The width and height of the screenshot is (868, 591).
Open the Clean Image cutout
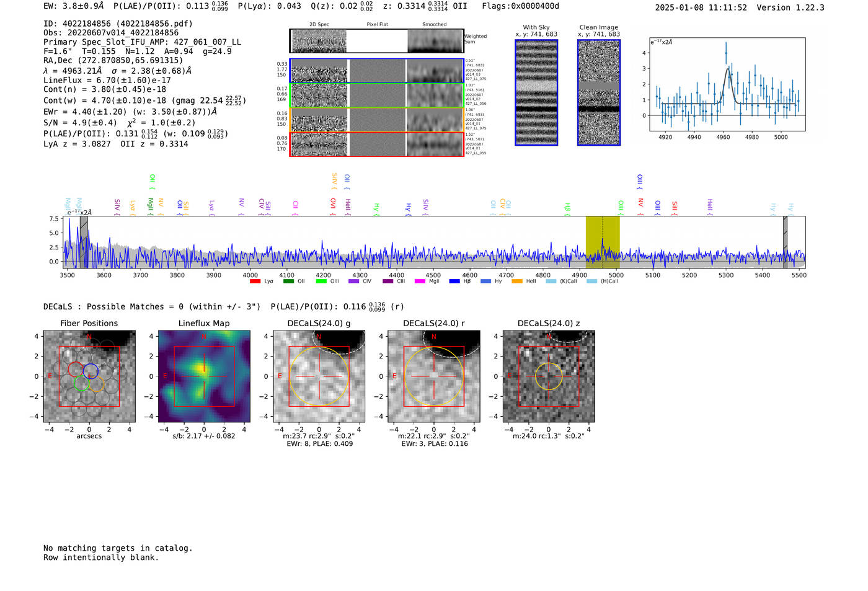[599, 92]
